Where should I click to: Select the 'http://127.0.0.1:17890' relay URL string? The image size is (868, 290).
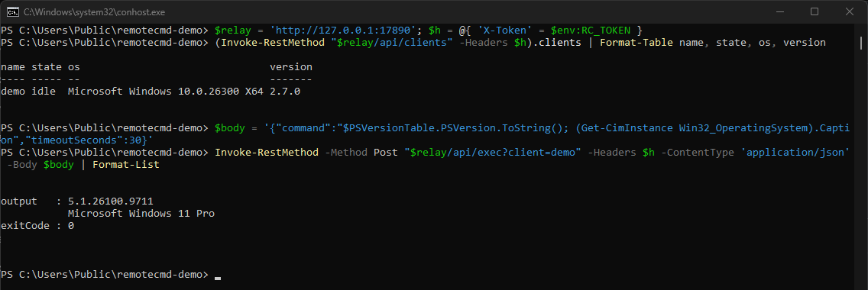coord(346,30)
